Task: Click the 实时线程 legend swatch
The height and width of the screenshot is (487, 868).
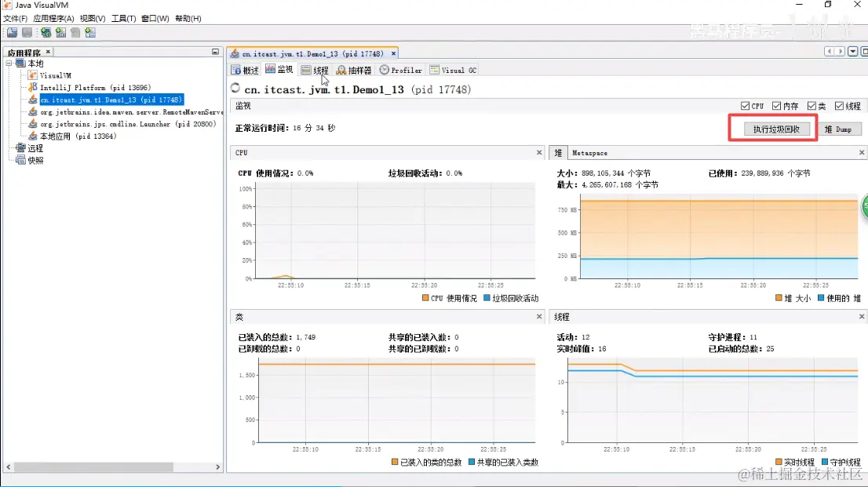Action: [x=779, y=462]
